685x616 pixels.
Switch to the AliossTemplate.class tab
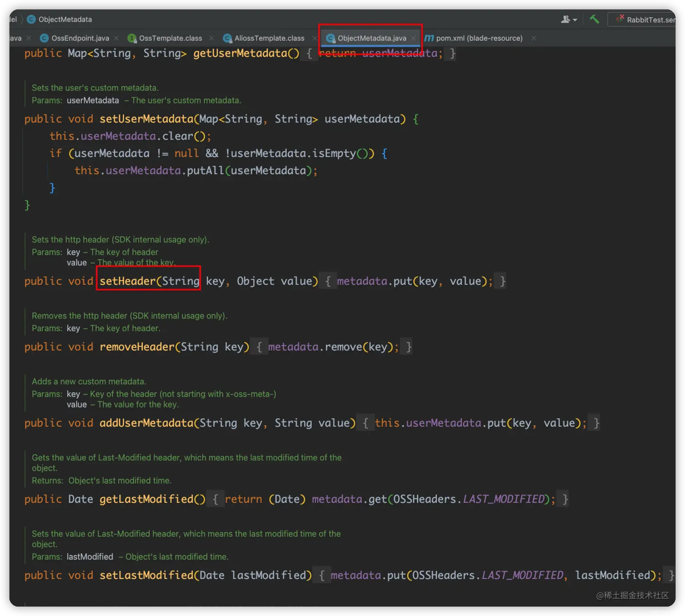click(269, 38)
